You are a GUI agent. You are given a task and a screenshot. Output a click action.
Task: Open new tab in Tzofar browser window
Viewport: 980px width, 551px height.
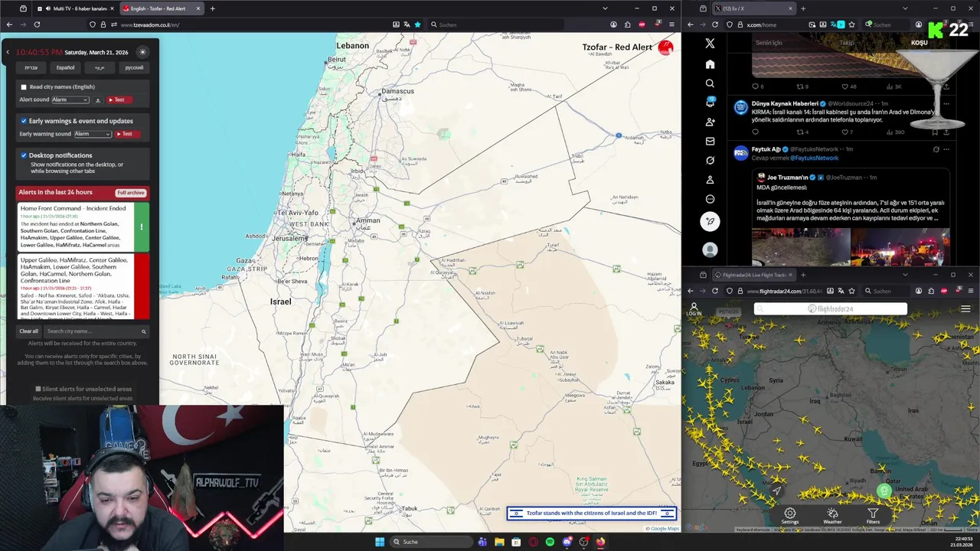pos(212,8)
